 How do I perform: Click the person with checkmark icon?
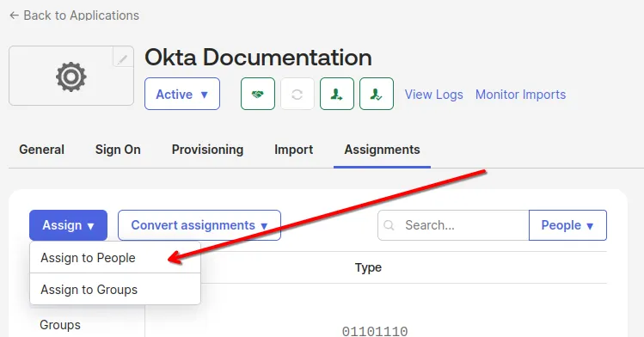point(377,94)
